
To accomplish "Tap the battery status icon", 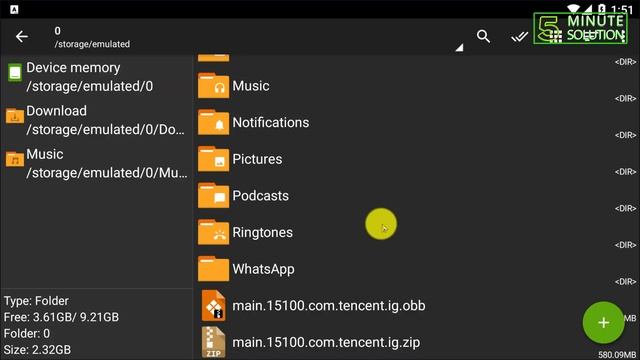I will coord(602,9).
